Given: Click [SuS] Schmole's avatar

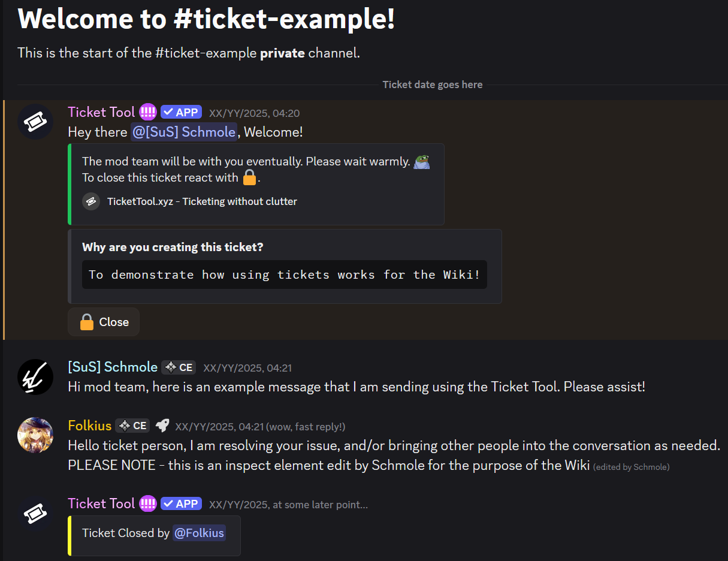Looking at the screenshot, I should pos(35,377).
